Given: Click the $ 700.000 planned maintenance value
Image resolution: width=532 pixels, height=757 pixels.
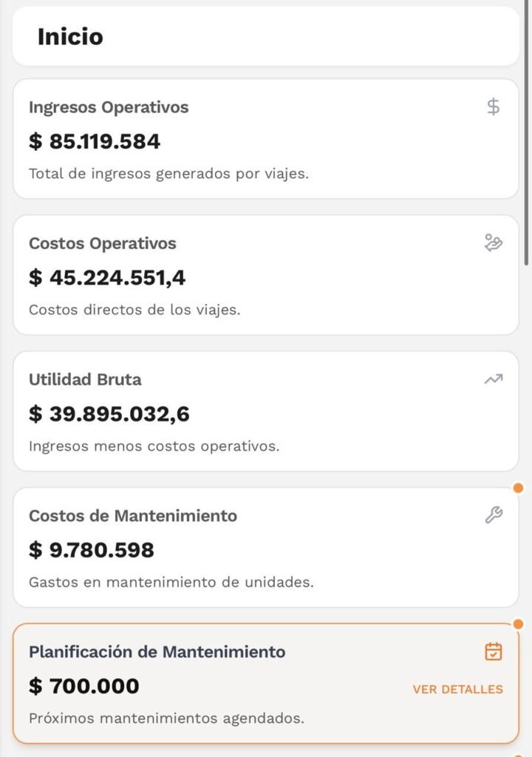Looking at the screenshot, I should point(84,686).
